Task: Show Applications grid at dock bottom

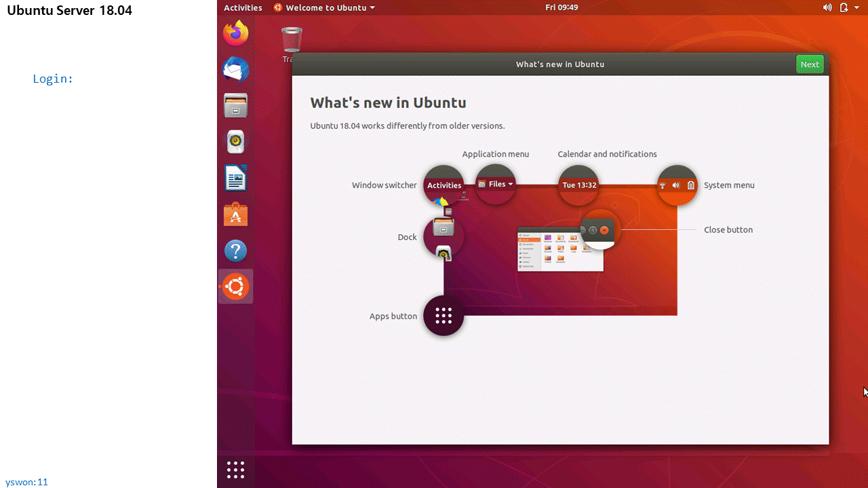Action: [235, 470]
